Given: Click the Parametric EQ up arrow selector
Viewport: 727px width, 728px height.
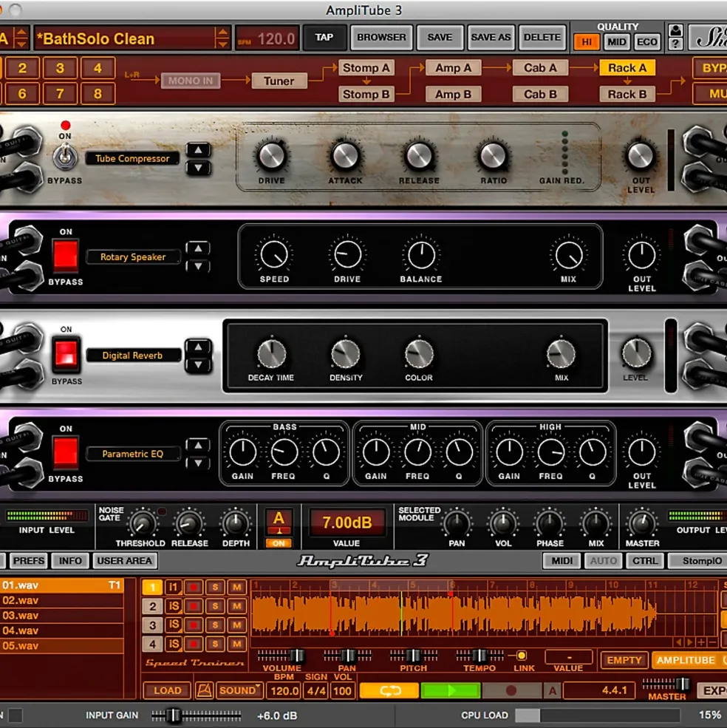Looking at the screenshot, I should (198, 445).
